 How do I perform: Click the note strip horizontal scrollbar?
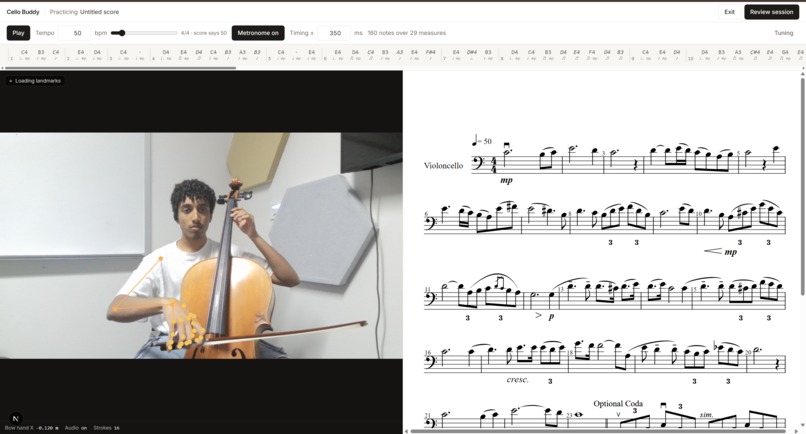[x=123, y=67]
